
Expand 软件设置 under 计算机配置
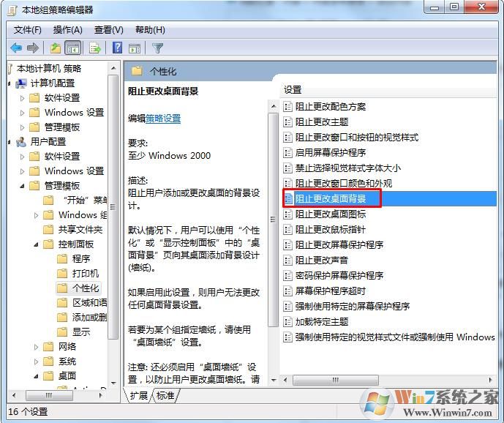[x=22, y=98]
